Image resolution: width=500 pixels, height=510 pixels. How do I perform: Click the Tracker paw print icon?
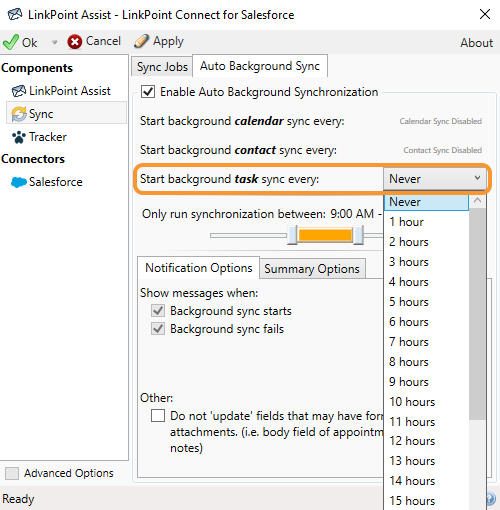coord(19,137)
